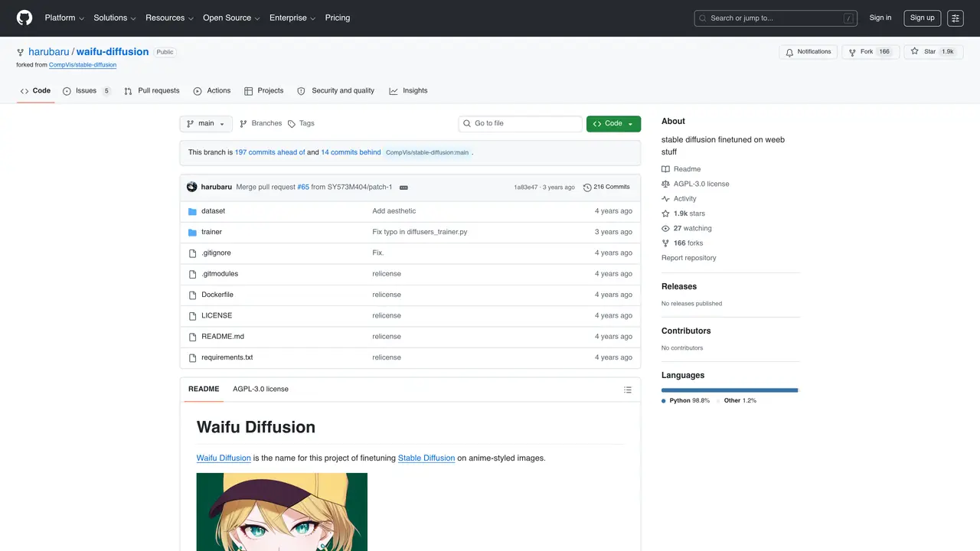The image size is (980, 551).
Task: Click the star icon to star repository
Action: [x=914, y=51]
